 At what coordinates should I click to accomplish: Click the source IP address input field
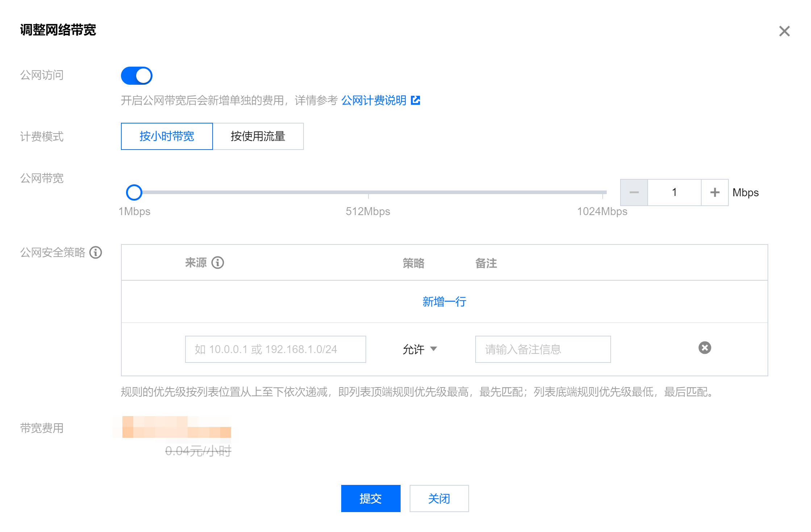tap(275, 349)
